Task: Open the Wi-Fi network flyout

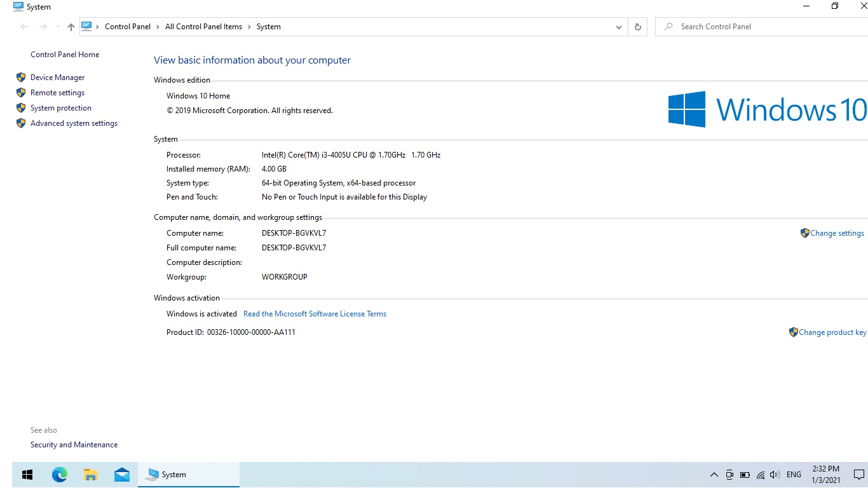Action: click(760, 475)
